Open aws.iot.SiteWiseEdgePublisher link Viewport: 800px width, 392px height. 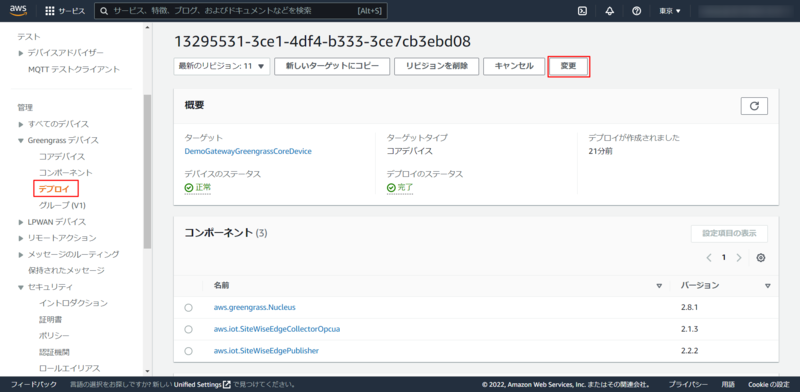pos(266,351)
